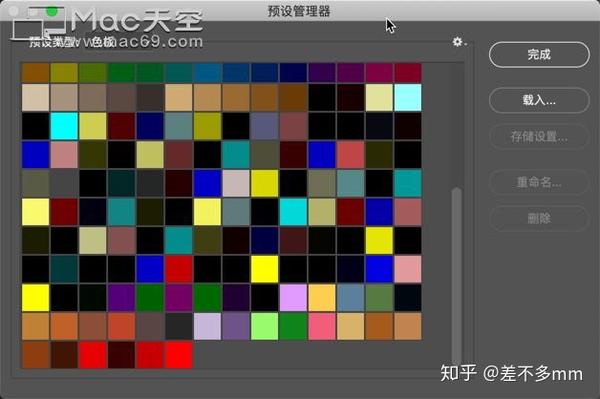The width and height of the screenshot is (600, 399).
Task: Pick the pale pinkish-gray swatch in the fifth row
Action: (236, 183)
